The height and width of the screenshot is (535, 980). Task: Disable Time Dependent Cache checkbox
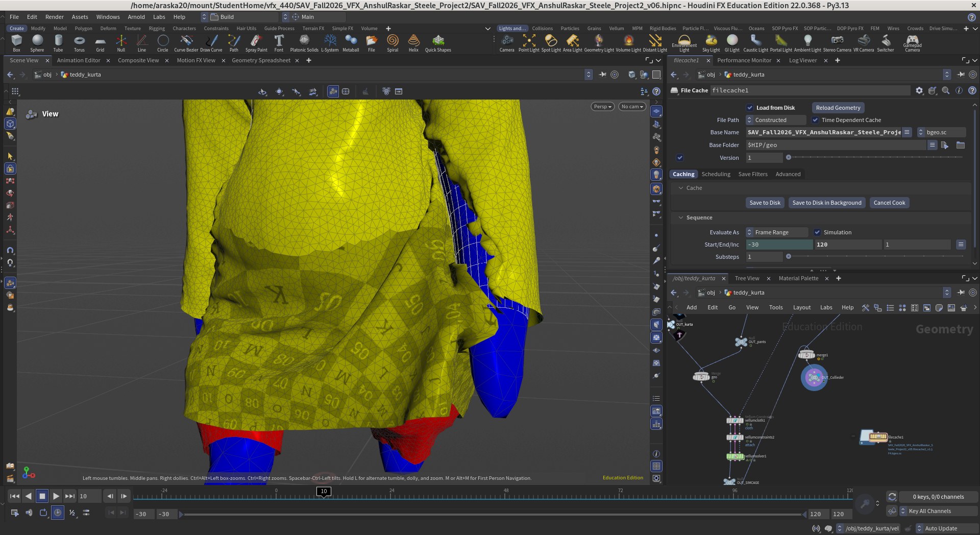(x=815, y=120)
